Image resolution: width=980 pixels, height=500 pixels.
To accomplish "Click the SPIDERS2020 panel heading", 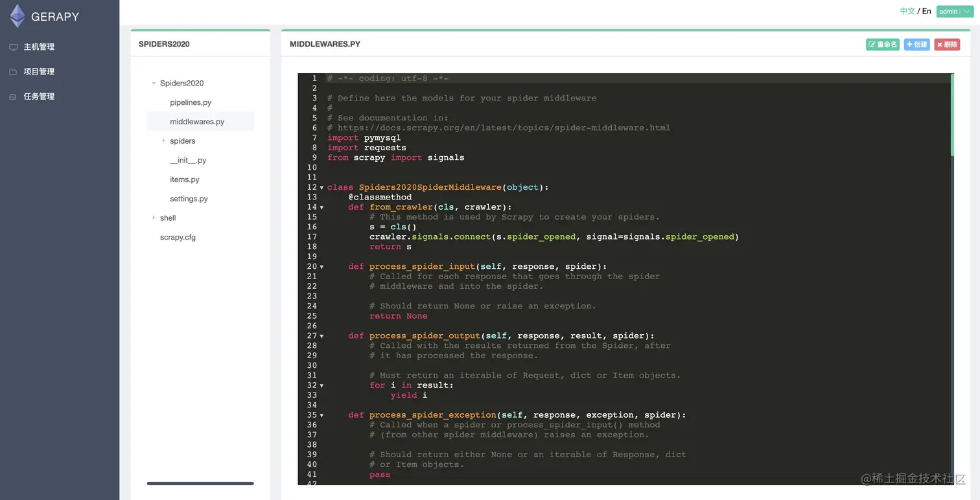I will click(x=164, y=44).
